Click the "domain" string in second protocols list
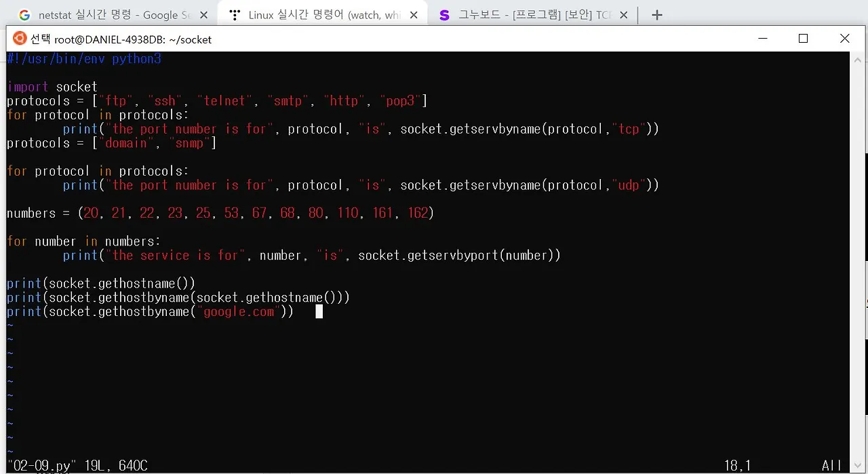The image size is (868, 474). (126, 143)
